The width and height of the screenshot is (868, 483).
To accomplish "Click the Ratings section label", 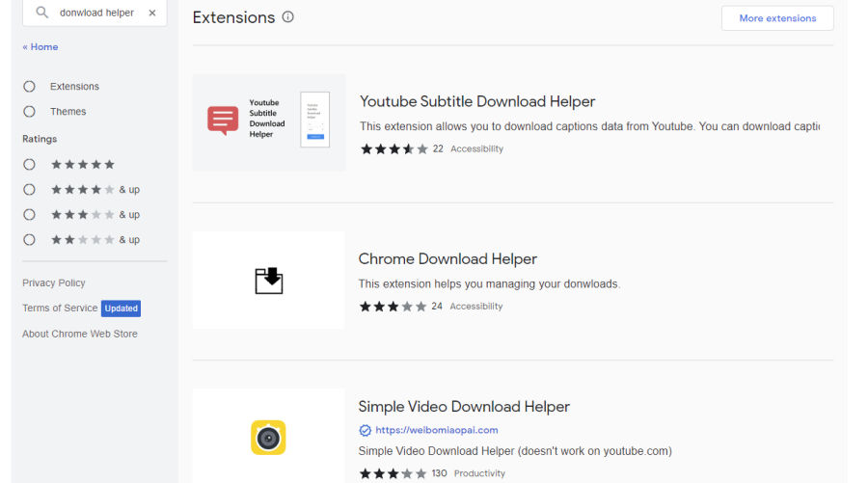I will pos(40,139).
